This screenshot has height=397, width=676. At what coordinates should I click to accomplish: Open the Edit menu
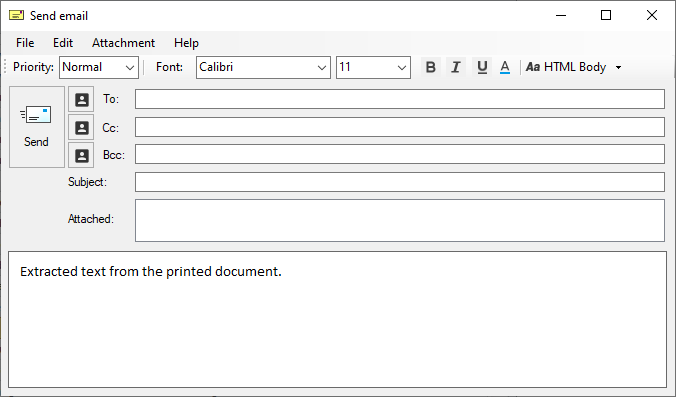pyautogui.click(x=63, y=43)
